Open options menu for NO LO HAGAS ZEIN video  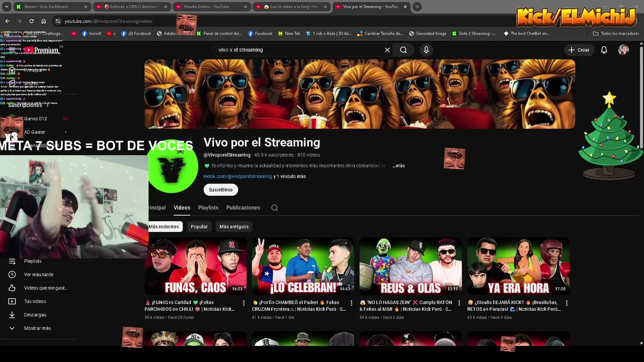click(x=459, y=303)
